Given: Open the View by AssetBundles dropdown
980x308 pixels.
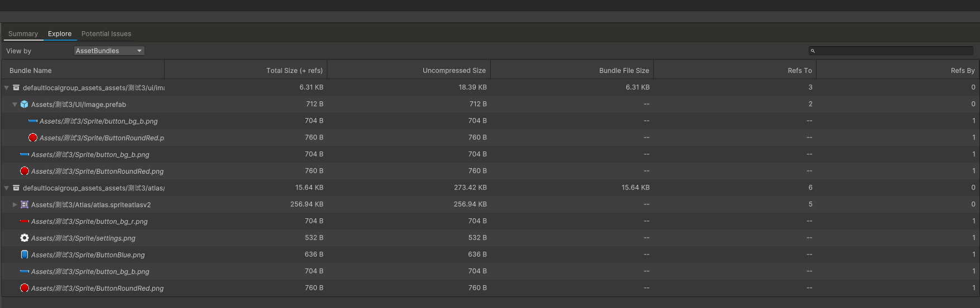Looking at the screenshot, I should coord(109,51).
